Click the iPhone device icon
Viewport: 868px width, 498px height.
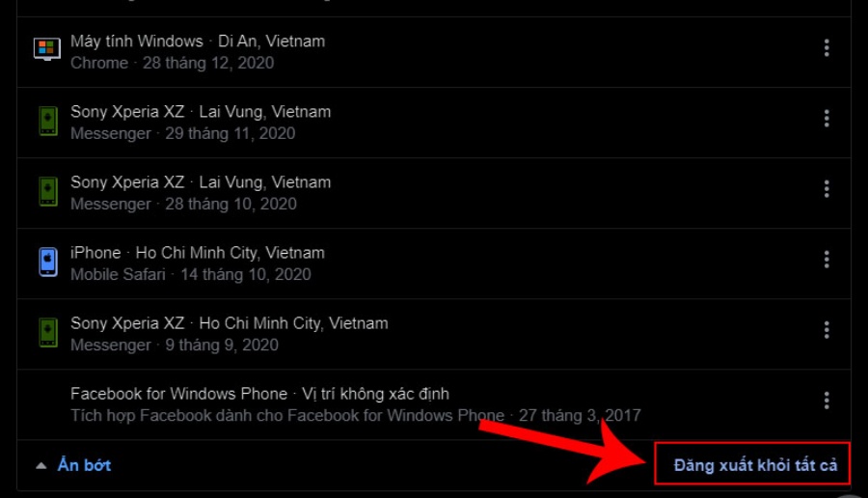[x=48, y=262]
